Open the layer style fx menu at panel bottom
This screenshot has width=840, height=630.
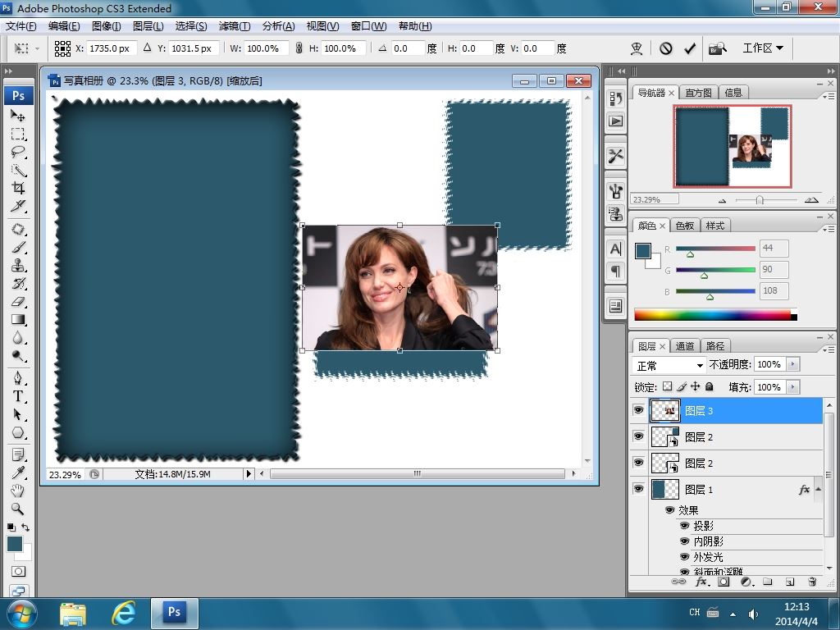pyautogui.click(x=702, y=582)
